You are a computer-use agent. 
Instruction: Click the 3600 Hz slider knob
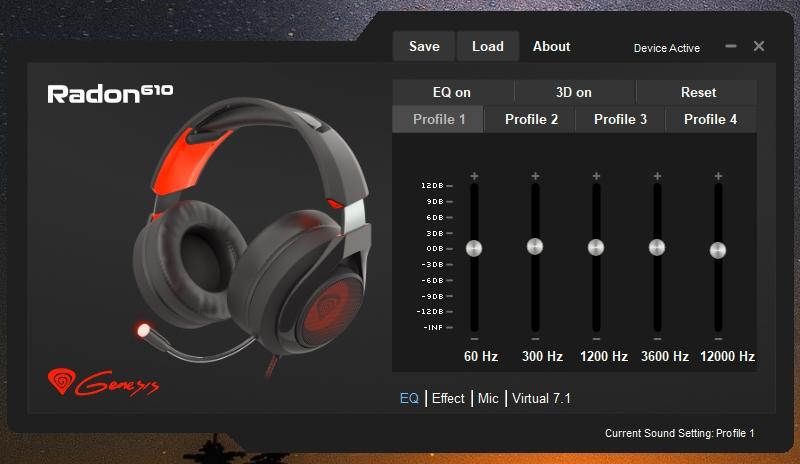click(657, 247)
